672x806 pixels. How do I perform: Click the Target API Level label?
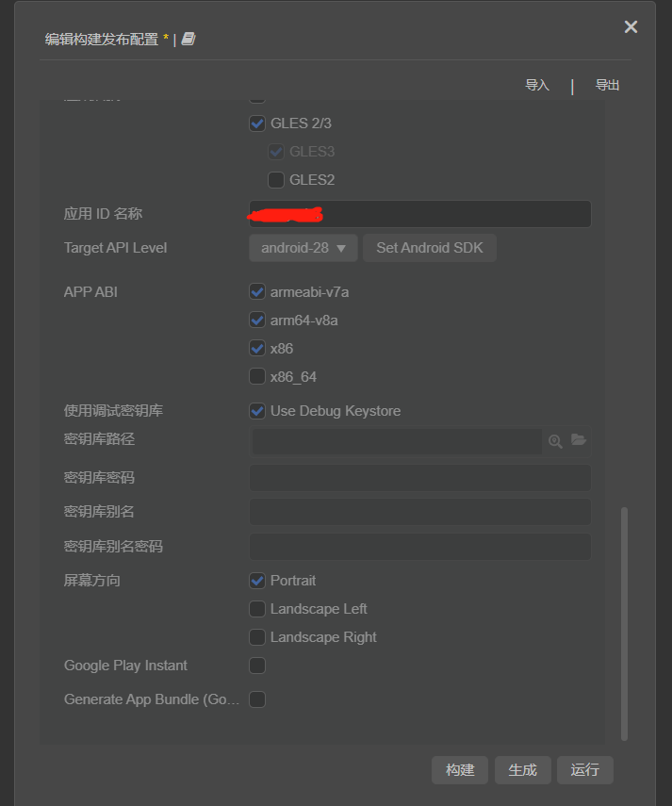pyautogui.click(x=116, y=248)
